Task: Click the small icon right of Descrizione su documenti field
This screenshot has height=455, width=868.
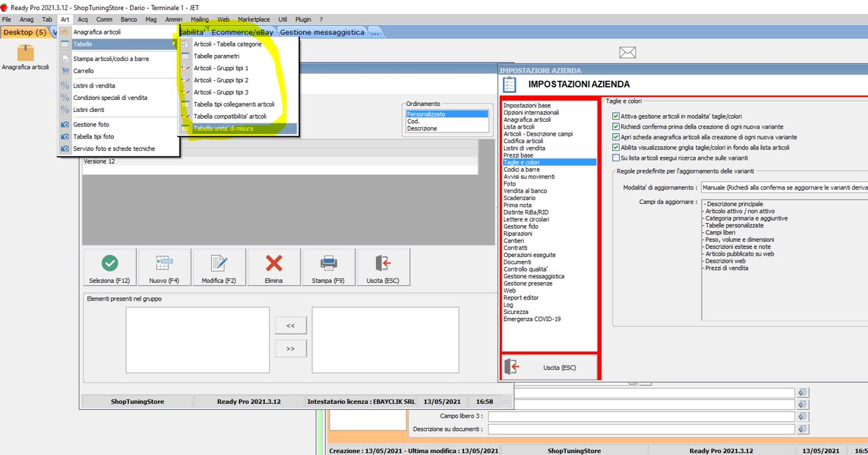Action: click(803, 429)
